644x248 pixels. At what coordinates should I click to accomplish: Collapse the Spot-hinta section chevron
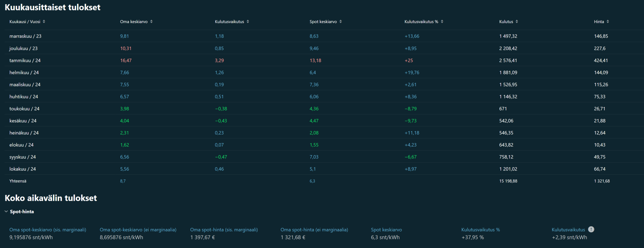(6, 211)
